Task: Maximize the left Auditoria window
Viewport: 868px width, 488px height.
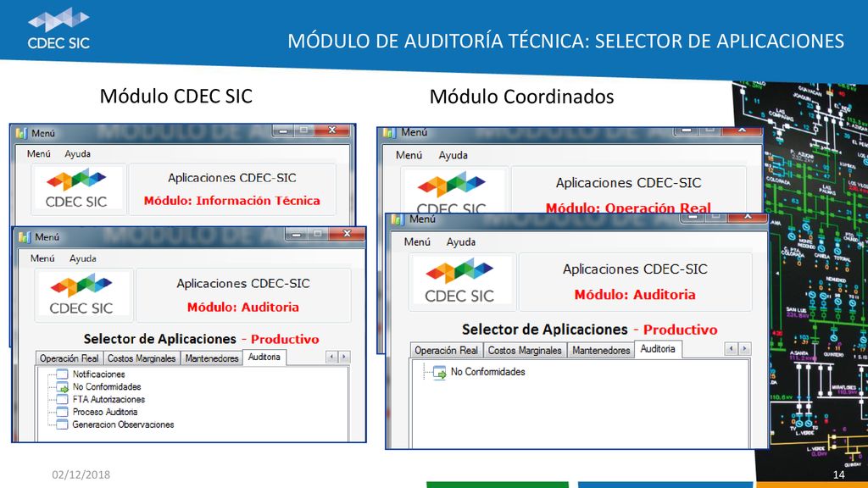Action: (x=318, y=235)
